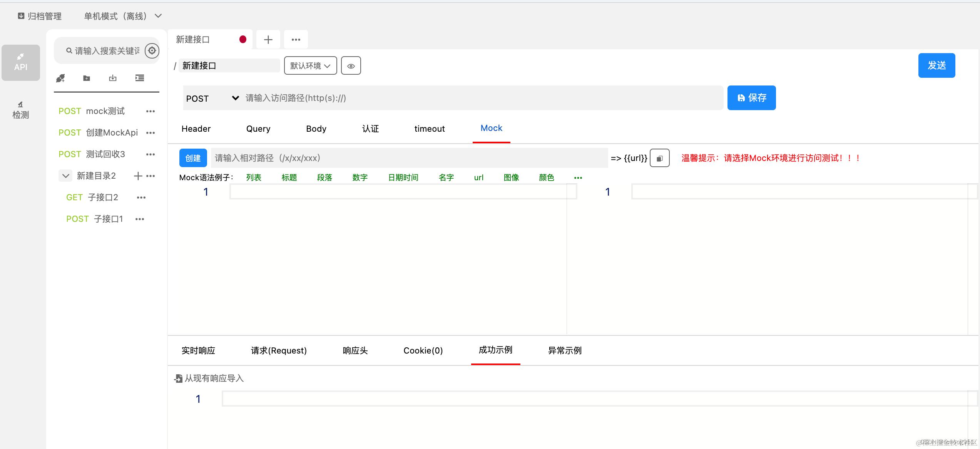980x449 pixels.
Task: Open the 单机模式（离线）mode dropdown
Action: tap(122, 16)
